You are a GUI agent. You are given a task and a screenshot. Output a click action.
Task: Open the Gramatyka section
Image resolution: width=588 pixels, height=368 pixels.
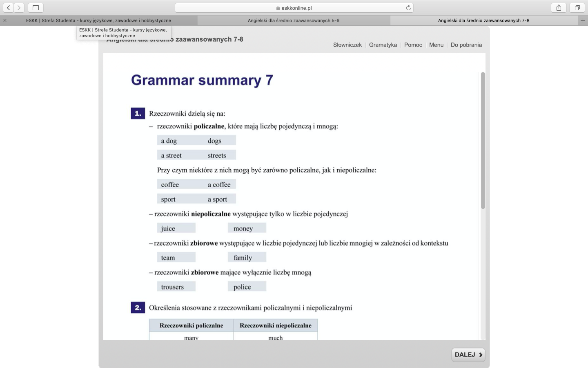click(x=383, y=45)
